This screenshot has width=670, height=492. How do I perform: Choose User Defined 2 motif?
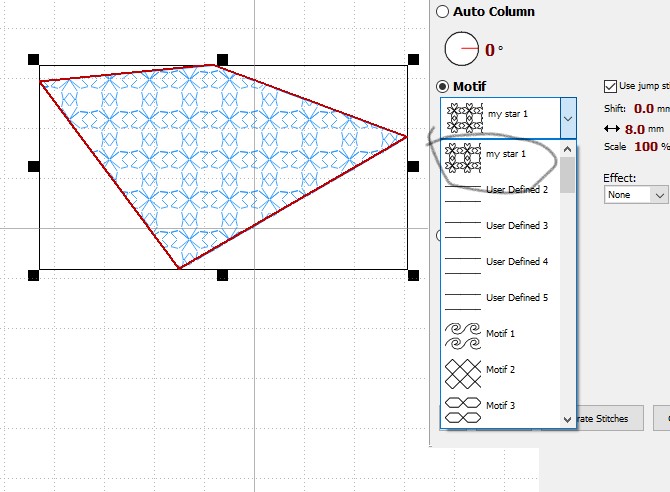coord(500,194)
